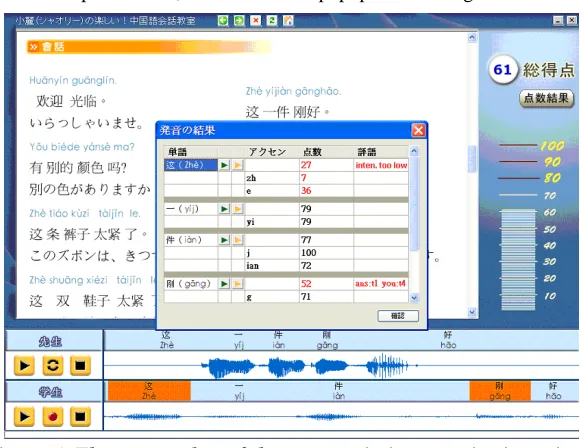Stop the 先生 teacher playback
582x448 pixels.
80,366
